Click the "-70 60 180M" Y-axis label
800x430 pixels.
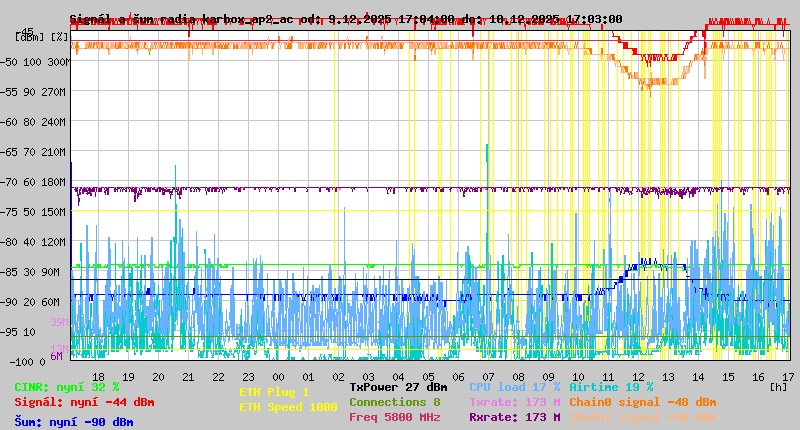pyautogui.click(x=33, y=182)
